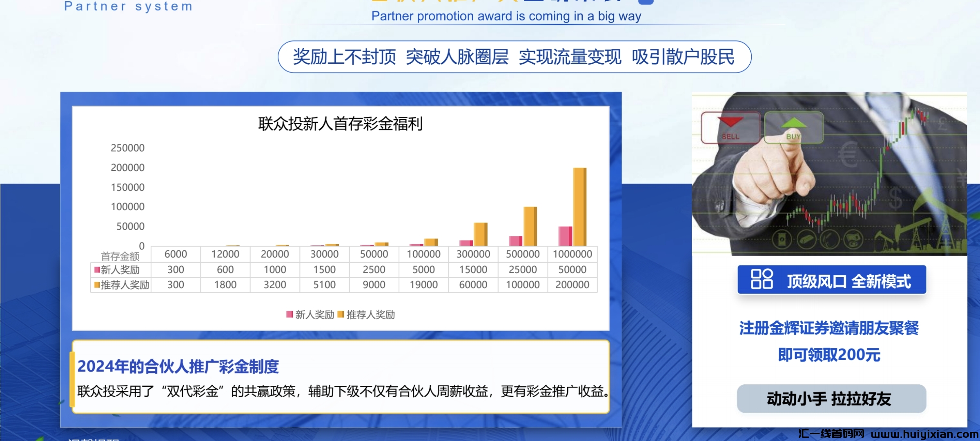Image resolution: width=980 pixels, height=441 pixels.
Task: Click the orange 推荐人奖励 marker in table row header
Action: tap(97, 285)
